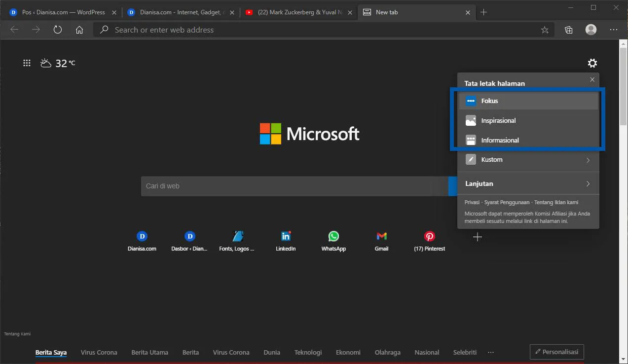Open the Collections icon in the toolbar
The height and width of the screenshot is (364, 628).
click(x=568, y=30)
